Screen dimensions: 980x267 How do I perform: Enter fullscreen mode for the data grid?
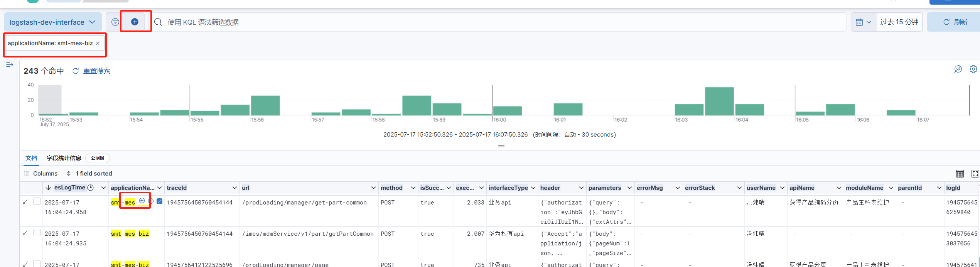pos(975,174)
